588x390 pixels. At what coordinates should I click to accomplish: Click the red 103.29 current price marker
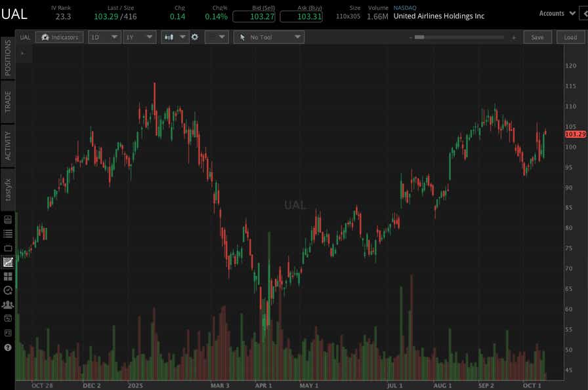pyautogui.click(x=576, y=134)
